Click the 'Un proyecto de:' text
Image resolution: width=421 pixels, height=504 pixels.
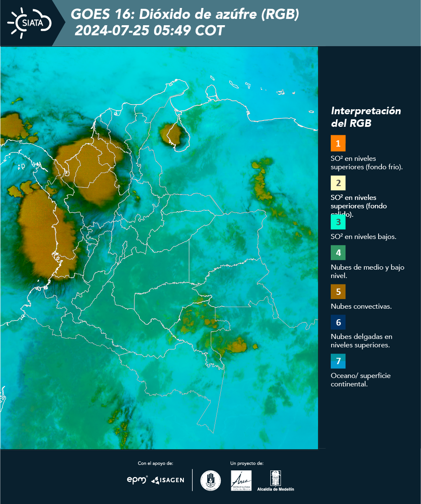(x=247, y=463)
